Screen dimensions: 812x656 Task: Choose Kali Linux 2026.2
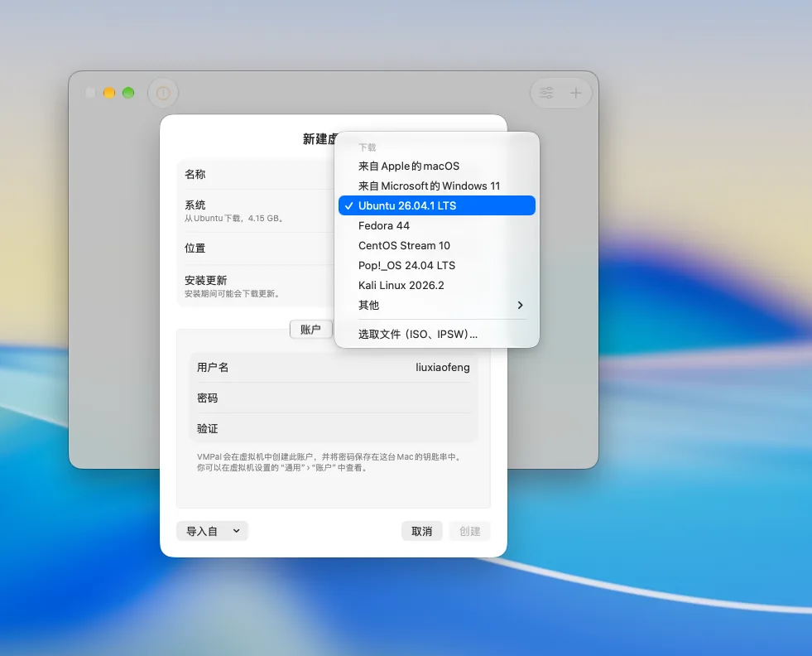point(436,285)
